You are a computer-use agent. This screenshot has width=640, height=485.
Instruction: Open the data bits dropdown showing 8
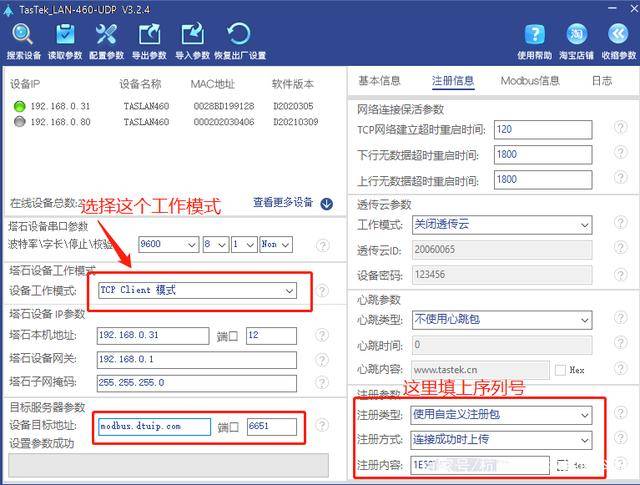click(x=216, y=244)
